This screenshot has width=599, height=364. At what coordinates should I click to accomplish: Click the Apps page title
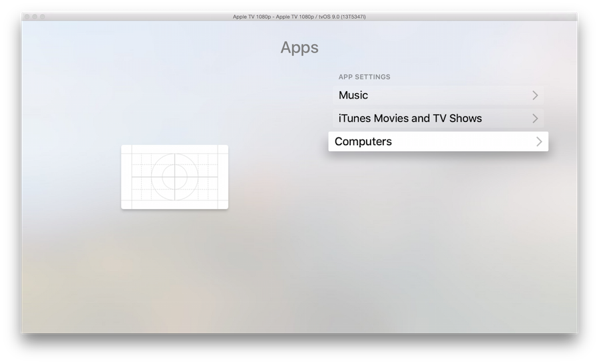(x=299, y=48)
